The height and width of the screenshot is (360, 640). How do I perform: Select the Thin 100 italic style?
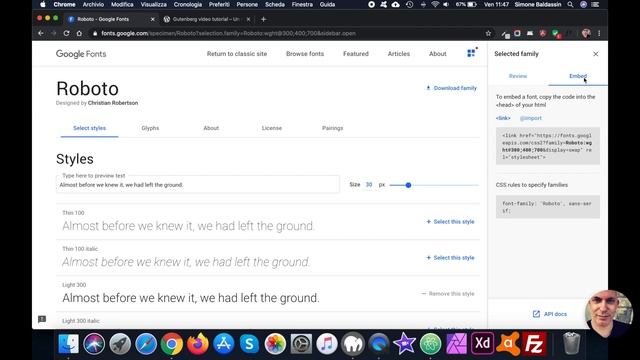[450, 258]
